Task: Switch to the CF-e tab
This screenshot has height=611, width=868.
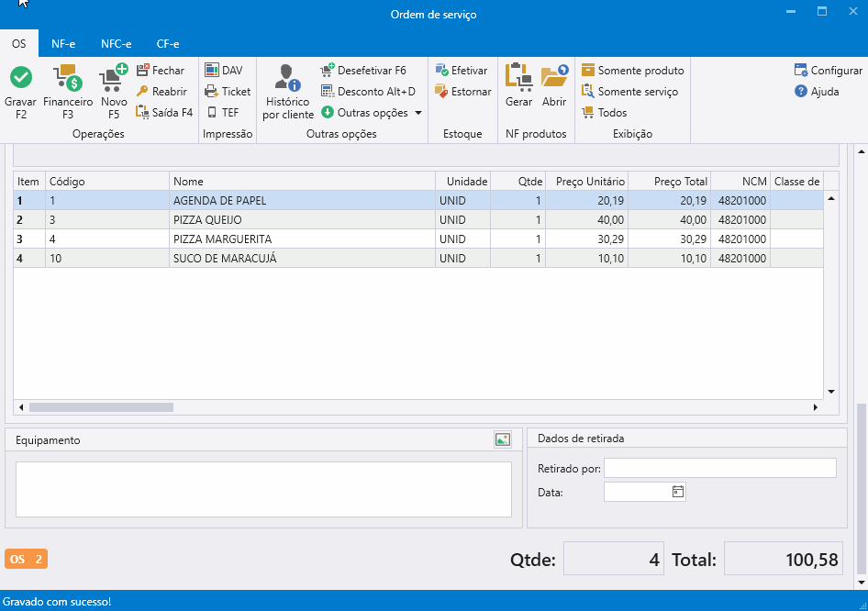Action: [168, 44]
